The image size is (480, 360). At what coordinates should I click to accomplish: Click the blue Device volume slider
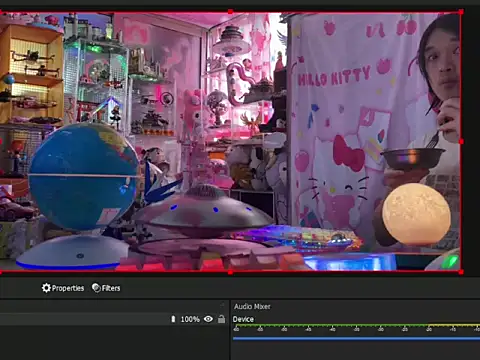(356, 338)
